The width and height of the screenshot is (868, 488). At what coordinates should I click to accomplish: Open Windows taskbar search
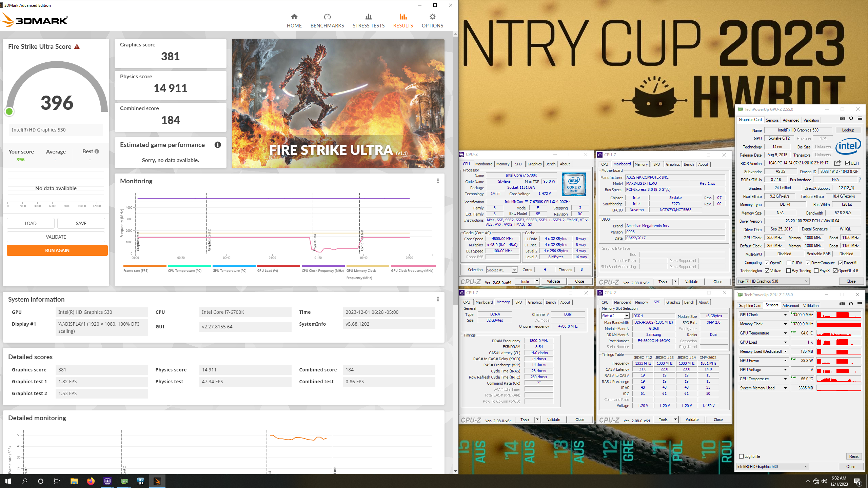point(24,481)
